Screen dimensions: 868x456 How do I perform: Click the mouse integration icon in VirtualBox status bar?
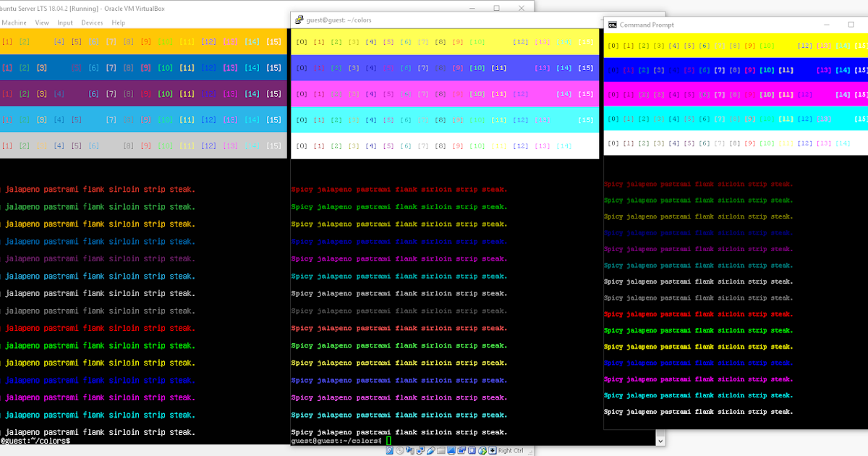(x=492, y=450)
